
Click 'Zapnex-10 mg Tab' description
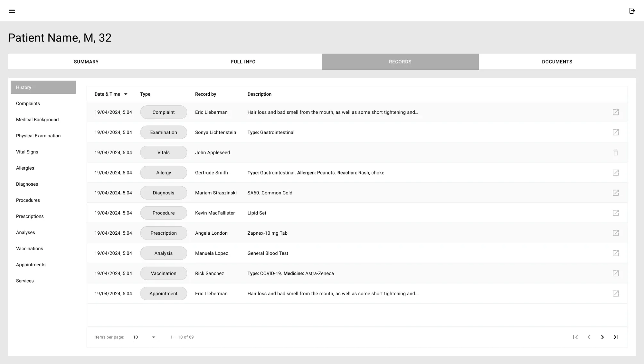click(267, 233)
